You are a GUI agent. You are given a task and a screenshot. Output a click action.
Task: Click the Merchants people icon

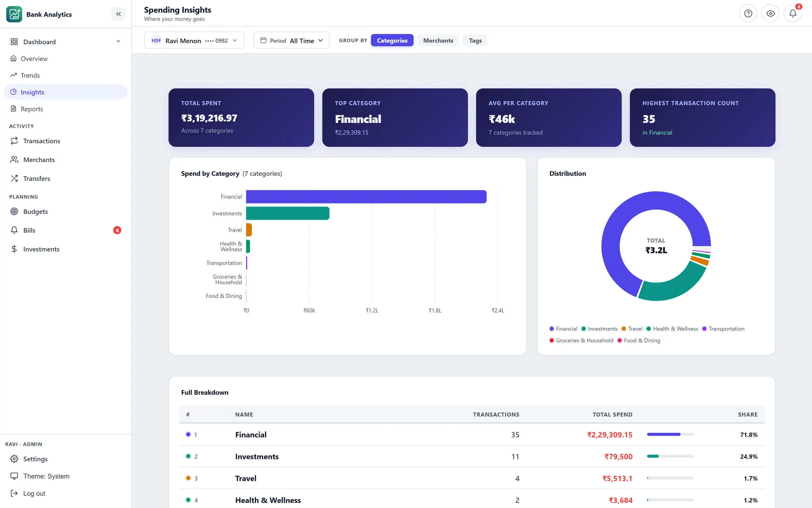click(x=14, y=160)
